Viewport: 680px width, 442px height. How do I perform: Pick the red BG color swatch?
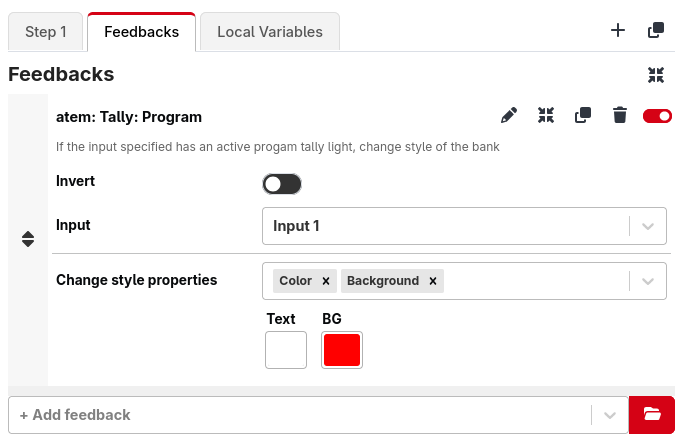point(342,350)
